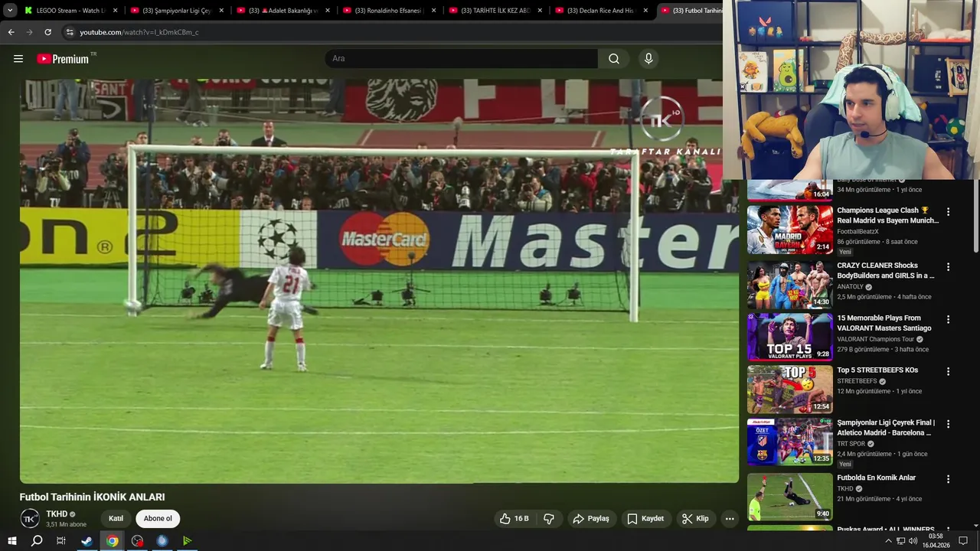Open options menu for CRAZY CLEANER video
Image resolution: width=980 pixels, height=551 pixels.
point(948,267)
